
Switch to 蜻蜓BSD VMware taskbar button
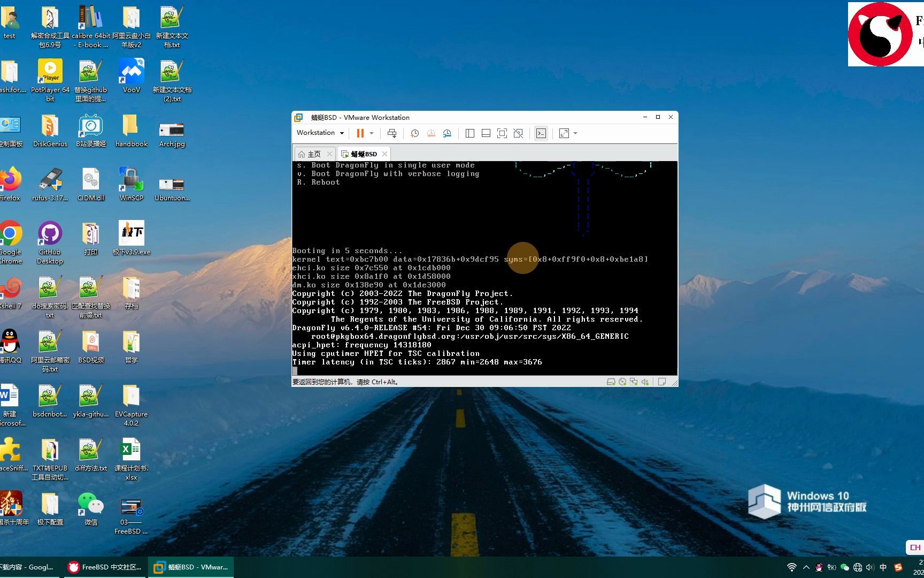click(191, 567)
